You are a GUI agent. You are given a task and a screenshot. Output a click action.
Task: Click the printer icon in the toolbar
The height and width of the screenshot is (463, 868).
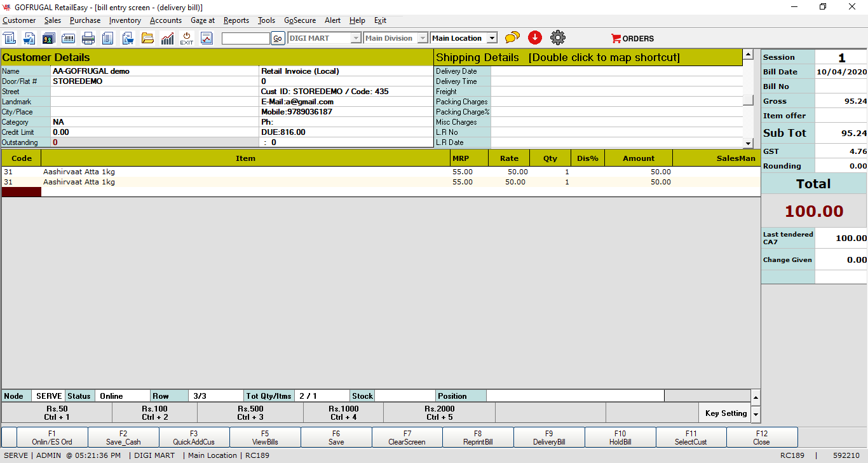(88, 38)
